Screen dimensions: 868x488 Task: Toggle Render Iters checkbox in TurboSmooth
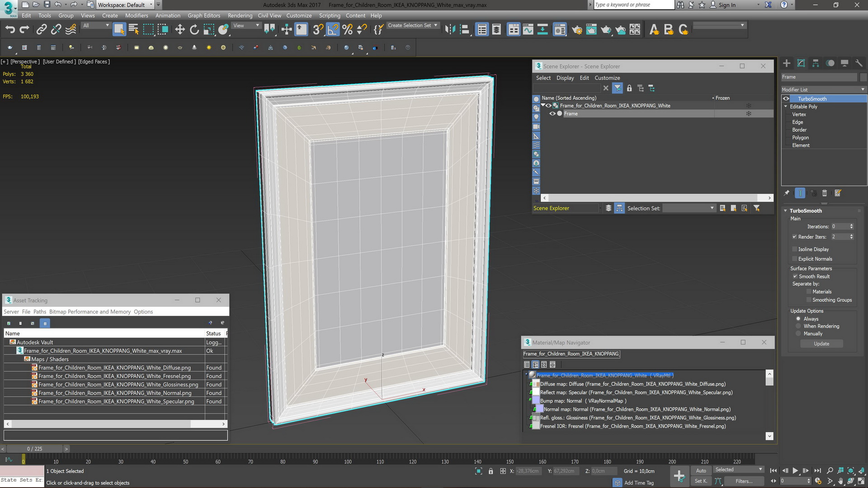click(794, 237)
